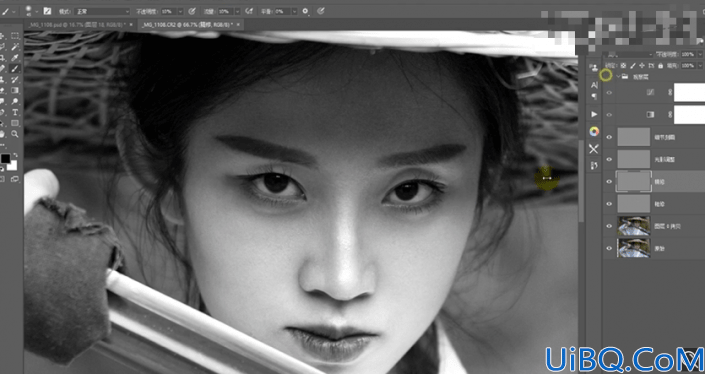Image resolution: width=705 pixels, height=374 pixels.
Task: Open the crossed tools panel icon
Action: [594, 149]
